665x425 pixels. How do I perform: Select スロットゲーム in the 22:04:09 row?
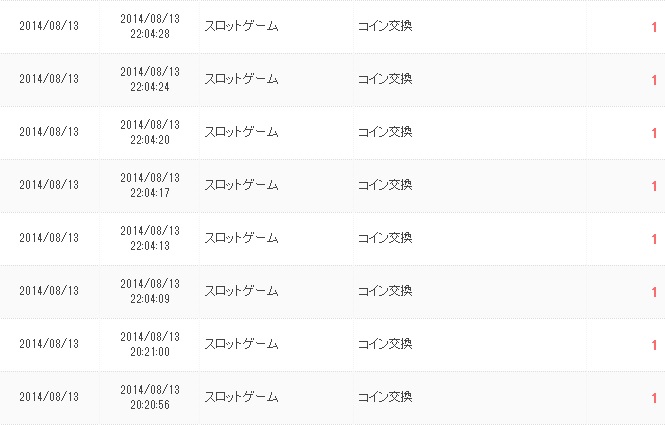tap(241, 291)
